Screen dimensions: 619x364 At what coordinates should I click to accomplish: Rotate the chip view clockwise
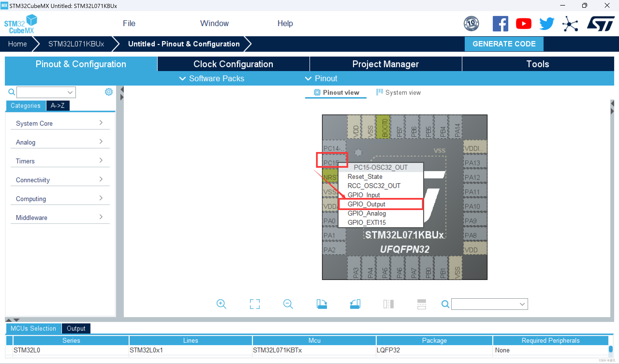pos(322,304)
